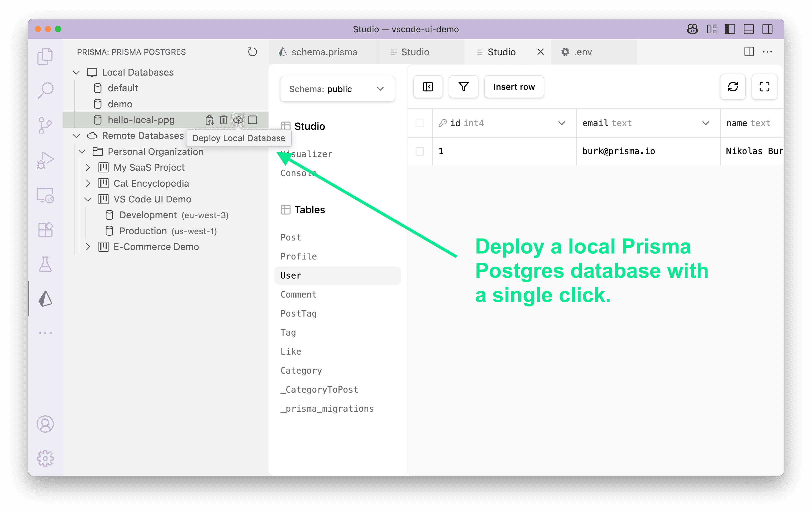Deploy hello-local-ppg using the cloud icon

238,120
